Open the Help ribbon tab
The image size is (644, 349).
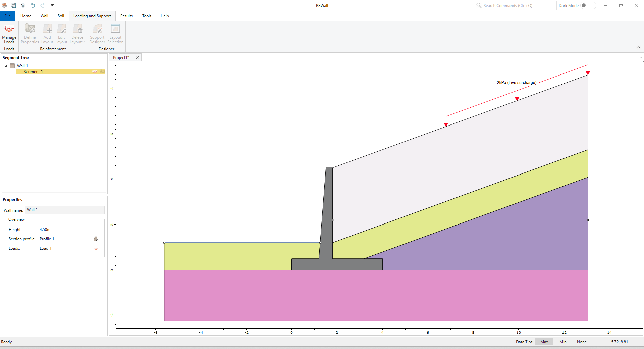[x=165, y=16]
